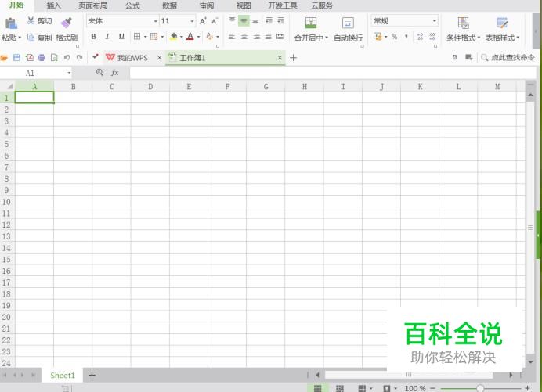Select column D header
This screenshot has width=542, height=392.
pos(150,86)
